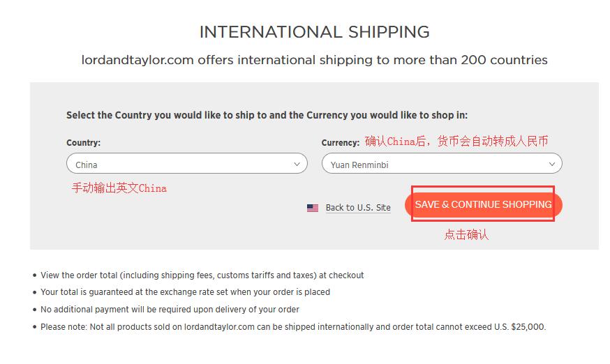Click the red note beside Currency label
The image size is (610, 364).
coord(456,142)
